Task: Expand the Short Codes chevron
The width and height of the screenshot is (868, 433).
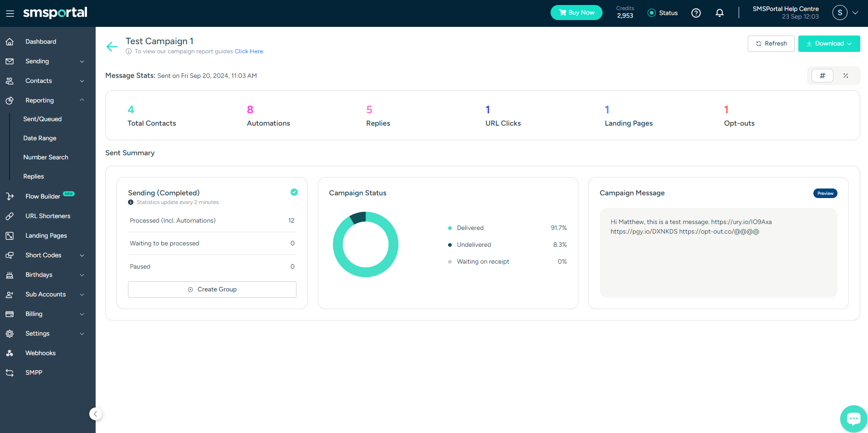Action: point(82,255)
